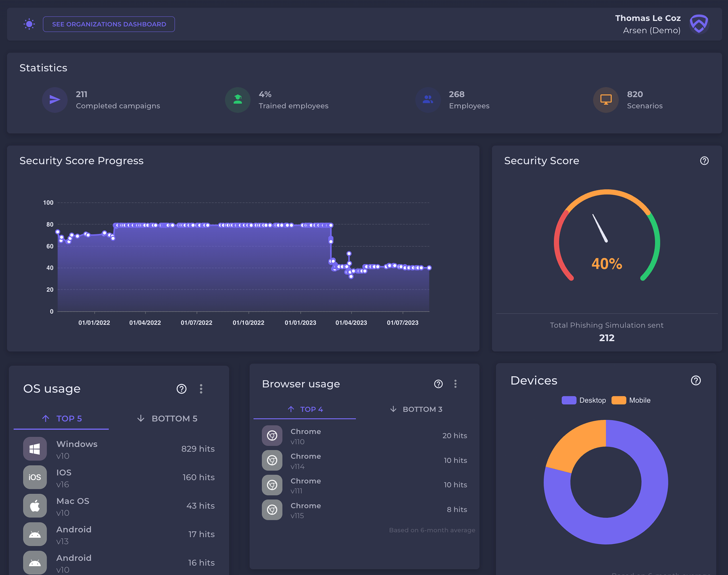This screenshot has width=728, height=575.
Task: Open Devices help question icon
Action: point(696,381)
